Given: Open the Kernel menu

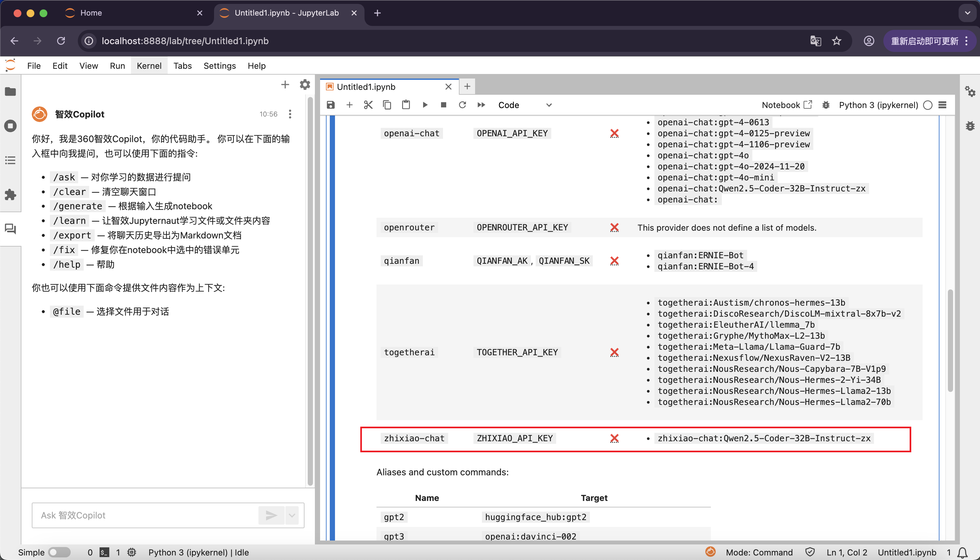Looking at the screenshot, I should point(149,66).
